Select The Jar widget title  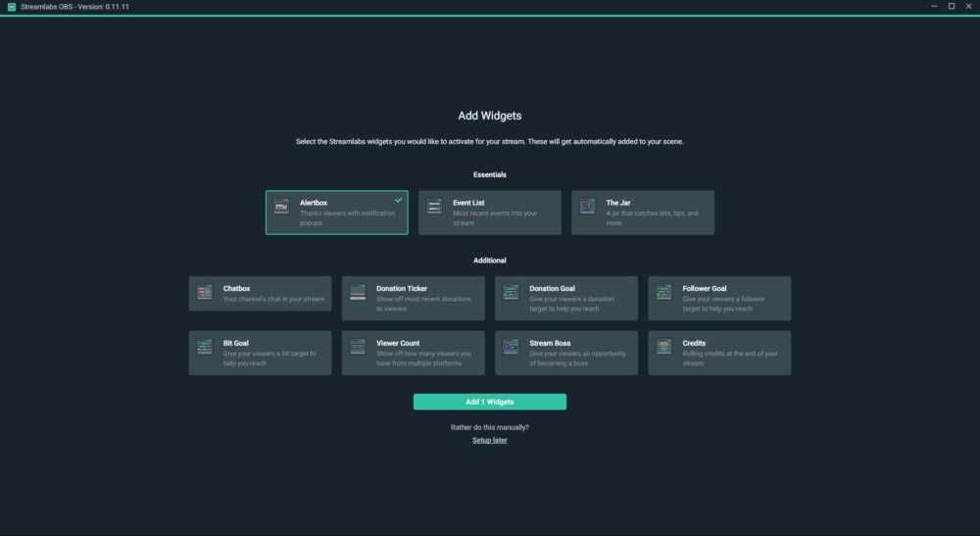(x=618, y=203)
